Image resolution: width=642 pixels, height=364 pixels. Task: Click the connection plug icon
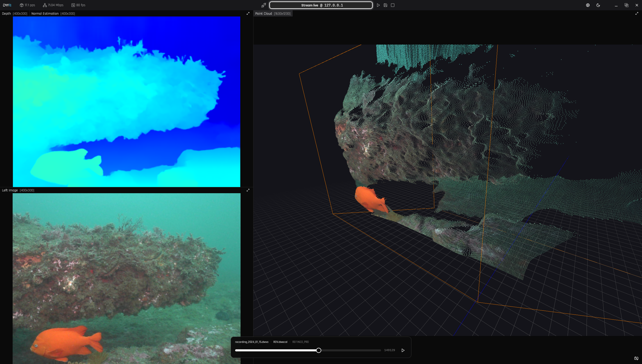coord(264,5)
